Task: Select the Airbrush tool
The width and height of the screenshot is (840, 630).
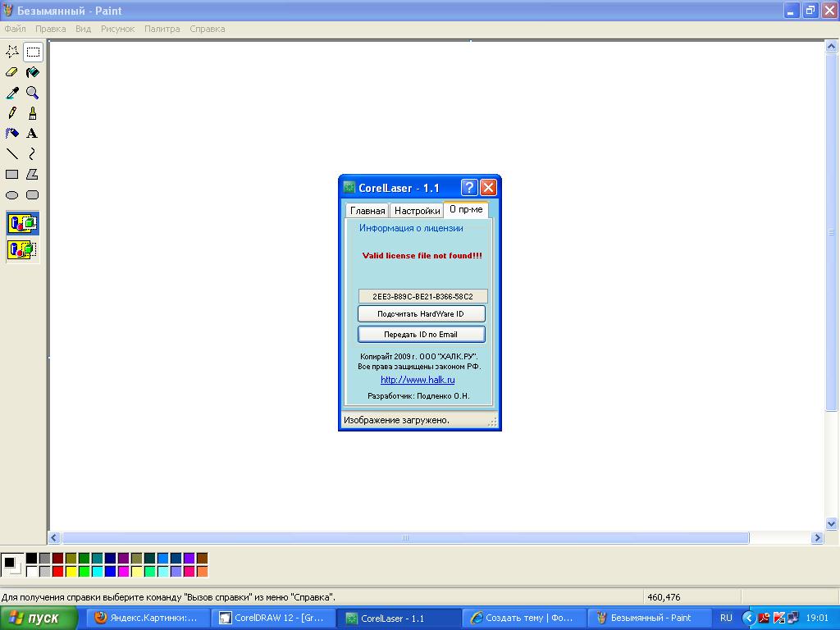Action: coord(12,134)
